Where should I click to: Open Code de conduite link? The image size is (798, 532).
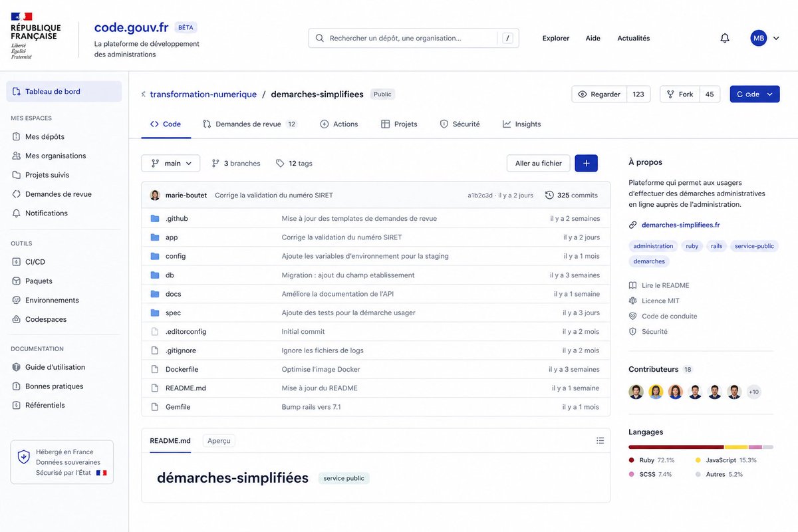(x=669, y=316)
